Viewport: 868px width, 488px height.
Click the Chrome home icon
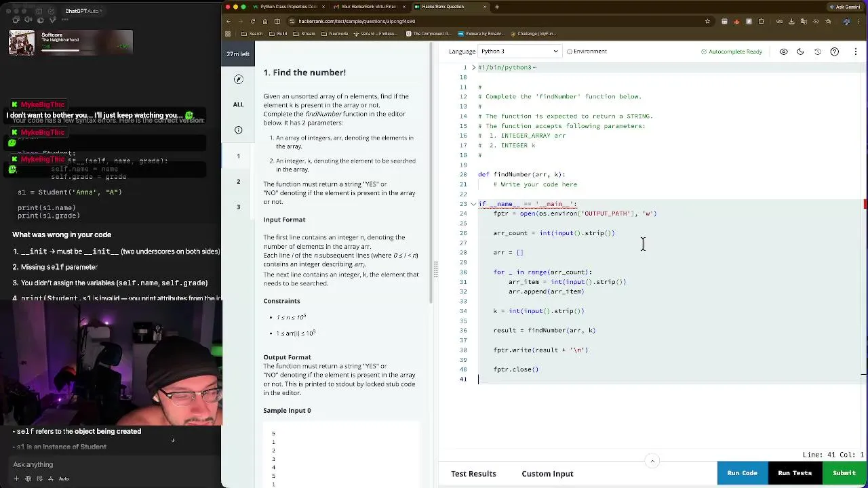pyautogui.click(x=265, y=21)
